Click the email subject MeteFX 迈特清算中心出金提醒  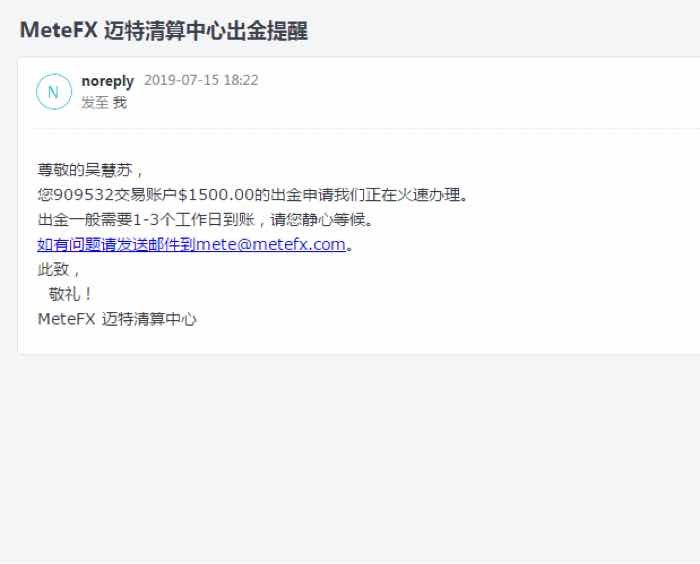pyautogui.click(x=164, y=30)
